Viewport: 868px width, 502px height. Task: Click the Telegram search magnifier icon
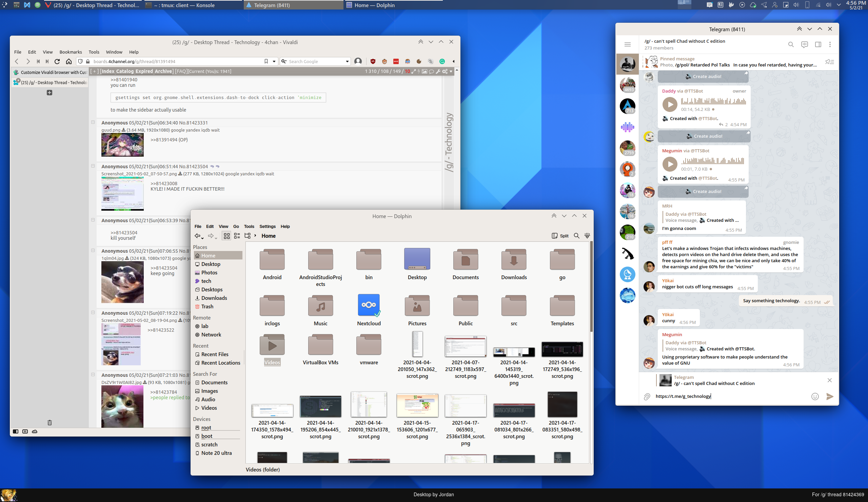pyautogui.click(x=791, y=44)
